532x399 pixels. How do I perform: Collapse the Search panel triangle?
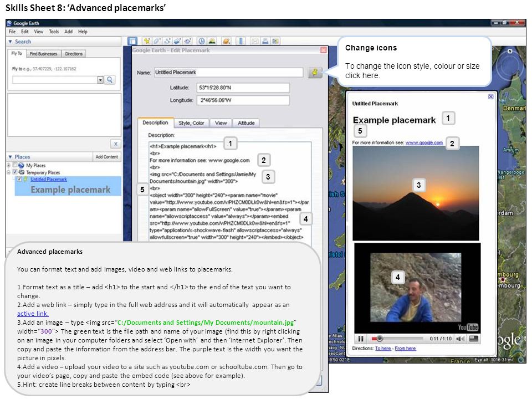(x=10, y=42)
